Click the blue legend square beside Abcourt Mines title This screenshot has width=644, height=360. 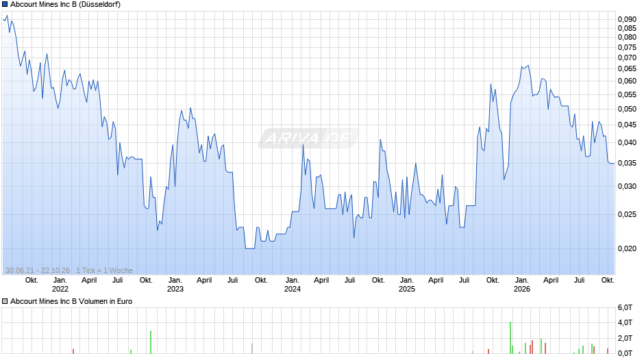click(x=5, y=5)
